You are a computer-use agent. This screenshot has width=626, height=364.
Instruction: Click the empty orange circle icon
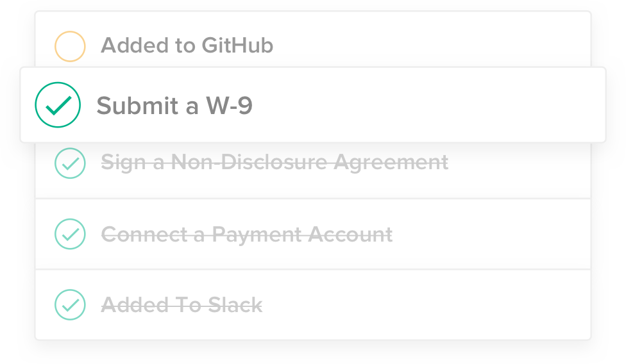coord(70,46)
